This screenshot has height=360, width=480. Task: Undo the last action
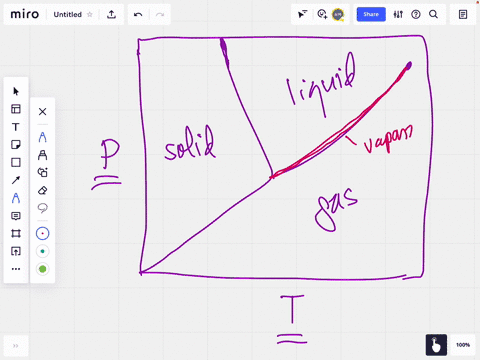[138, 14]
